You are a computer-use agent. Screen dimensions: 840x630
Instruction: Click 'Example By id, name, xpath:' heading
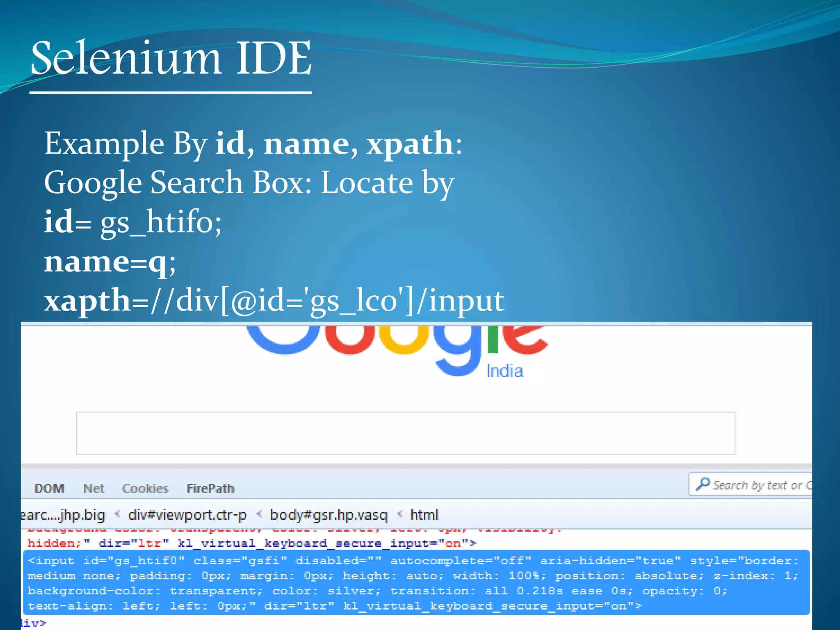coord(253,144)
